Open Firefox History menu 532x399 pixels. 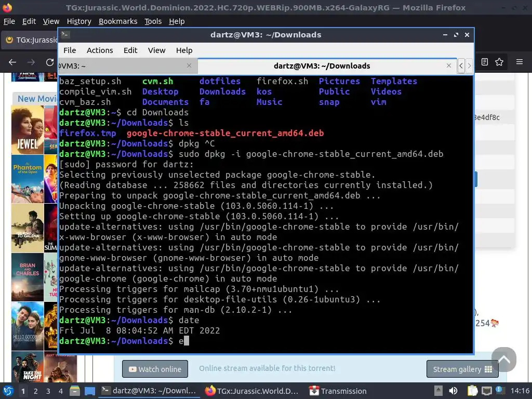point(79,21)
